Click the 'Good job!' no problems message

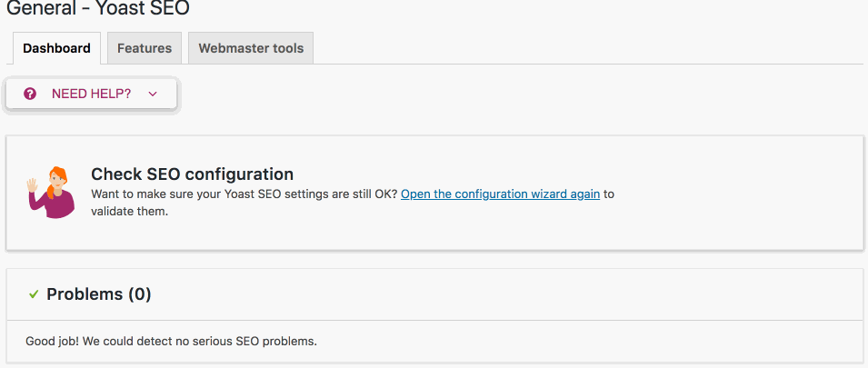[x=171, y=342]
